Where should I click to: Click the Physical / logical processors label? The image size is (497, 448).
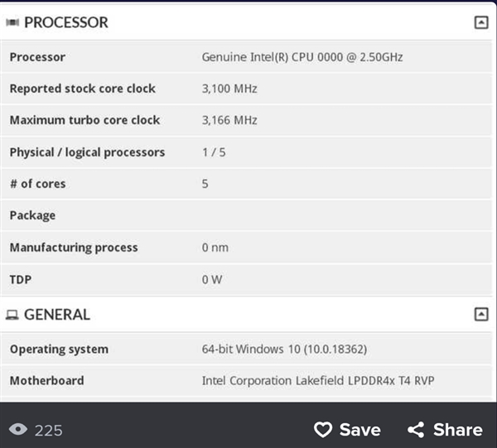[87, 152]
